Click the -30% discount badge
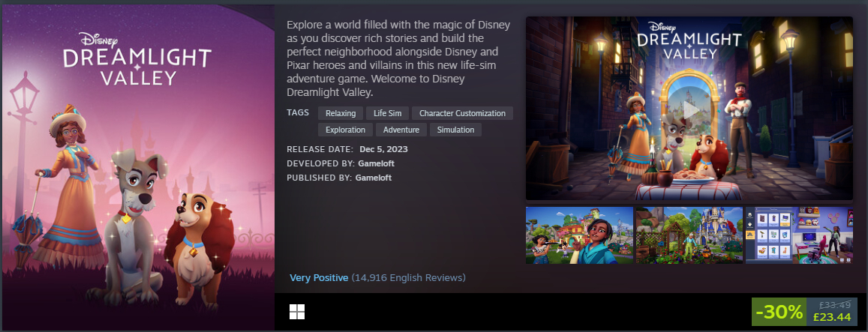Screen dimensions: 868x332 (779, 312)
